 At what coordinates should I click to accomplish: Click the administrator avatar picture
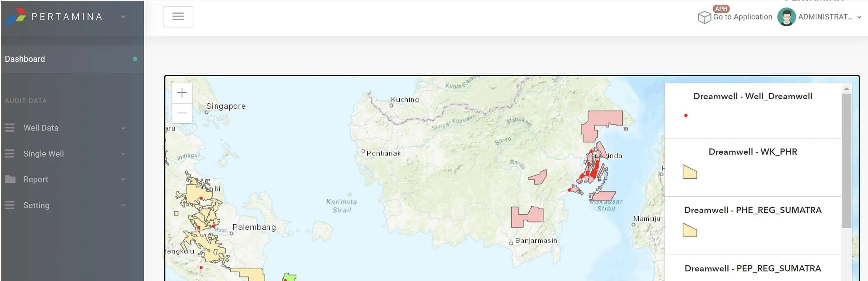point(786,17)
